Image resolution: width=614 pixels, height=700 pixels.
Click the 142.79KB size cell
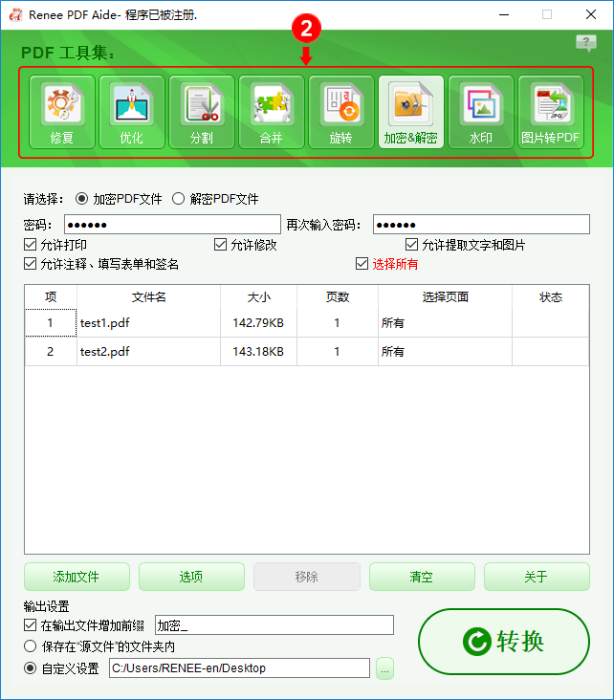(258, 323)
